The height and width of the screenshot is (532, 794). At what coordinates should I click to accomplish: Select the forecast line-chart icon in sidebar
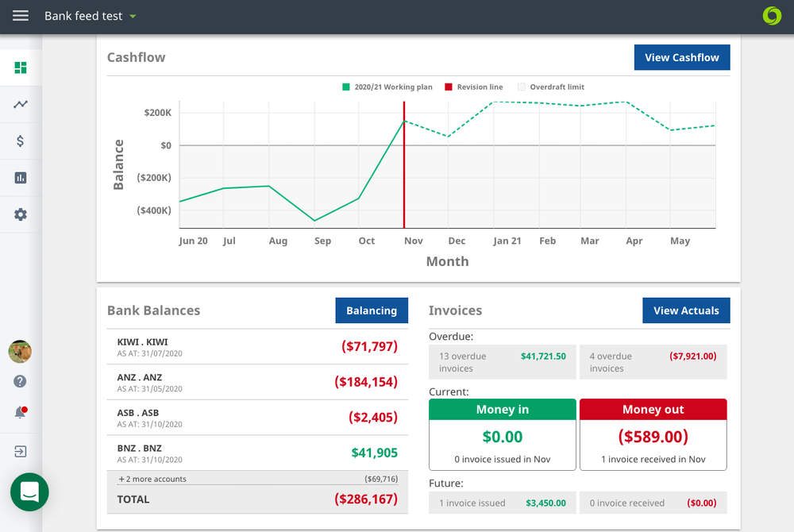pyautogui.click(x=20, y=104)
